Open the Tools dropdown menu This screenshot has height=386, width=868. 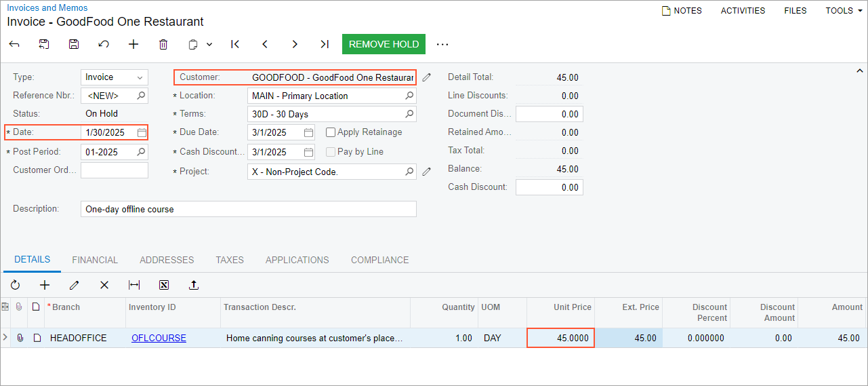[844, 11]
